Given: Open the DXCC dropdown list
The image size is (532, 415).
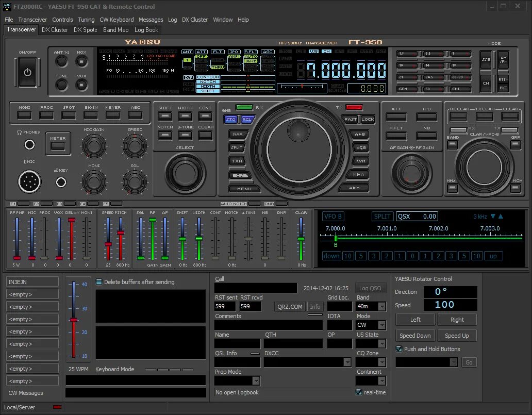Looking at the screenshot, I should [x=347, y=362].
